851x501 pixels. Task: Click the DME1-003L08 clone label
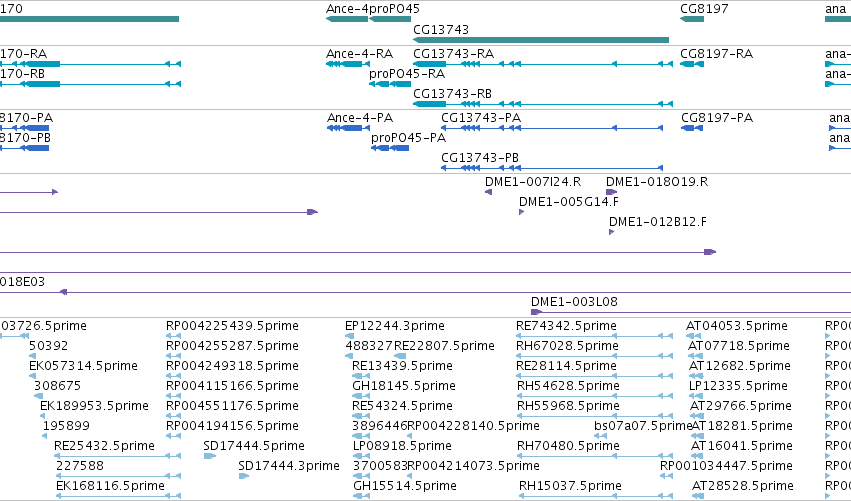point(574,302)
